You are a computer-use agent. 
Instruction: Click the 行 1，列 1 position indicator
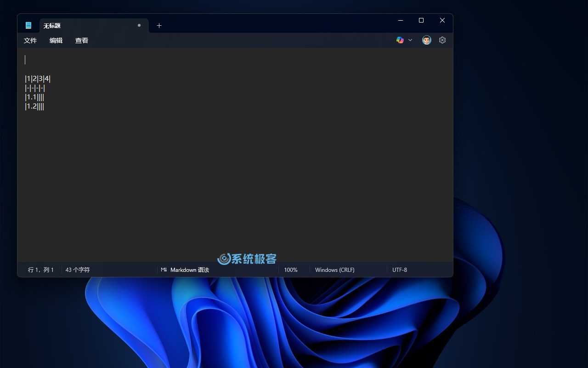click(41, 270)
